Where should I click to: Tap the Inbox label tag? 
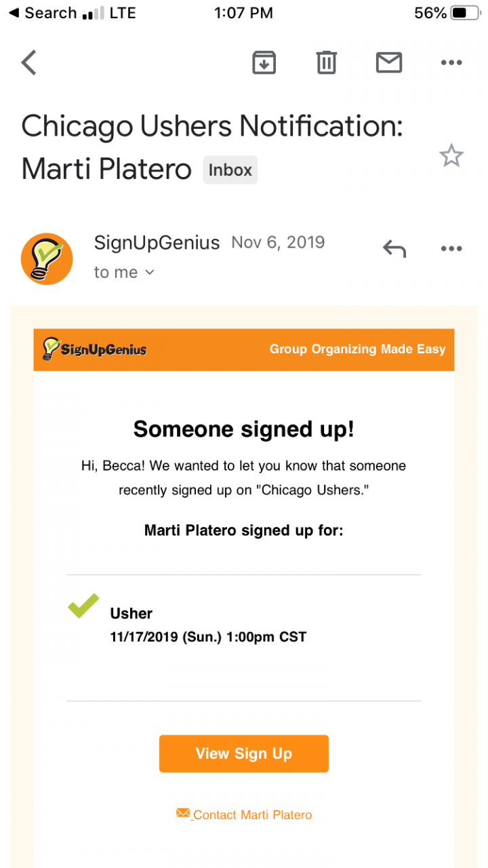230,170
